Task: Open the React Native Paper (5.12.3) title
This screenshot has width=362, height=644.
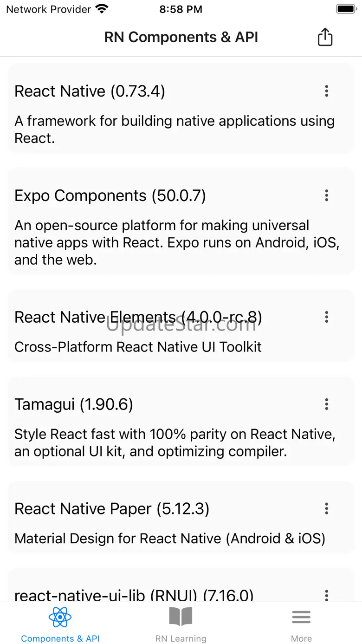Action: point(112,509)
